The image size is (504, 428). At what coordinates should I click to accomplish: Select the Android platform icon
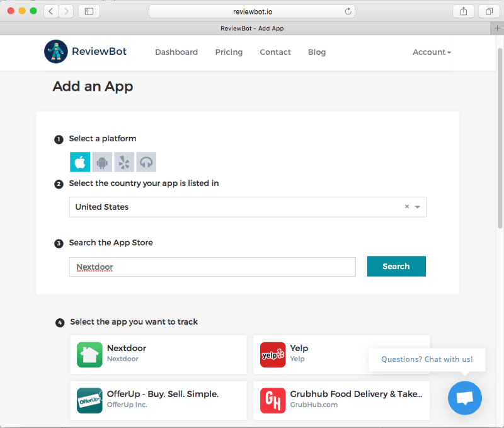click(101, 162)
